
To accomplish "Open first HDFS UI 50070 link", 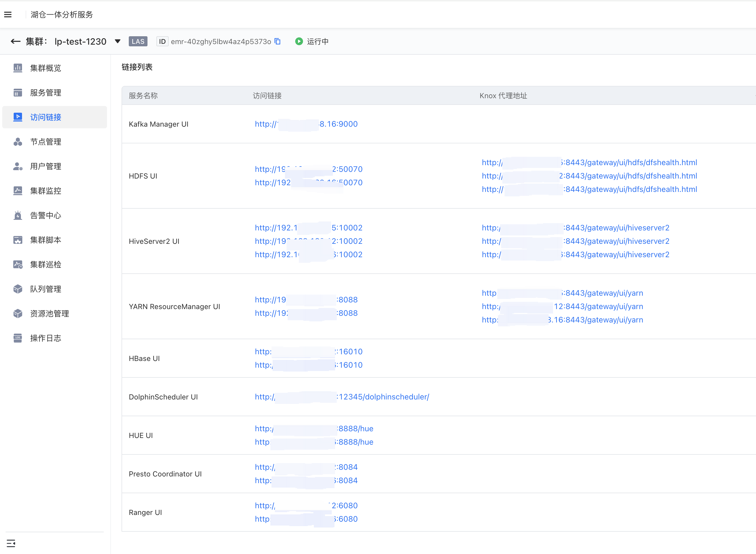I will pyautogui.click(x=309, y=169).
